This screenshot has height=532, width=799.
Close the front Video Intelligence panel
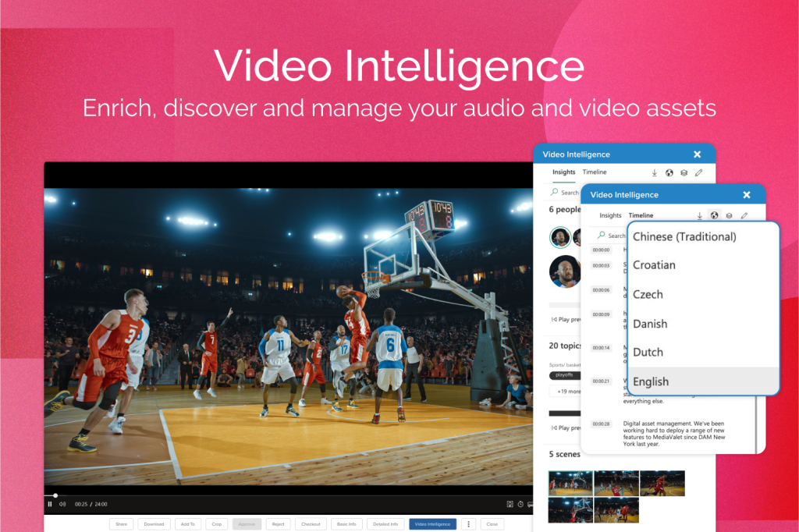point(747,195)
